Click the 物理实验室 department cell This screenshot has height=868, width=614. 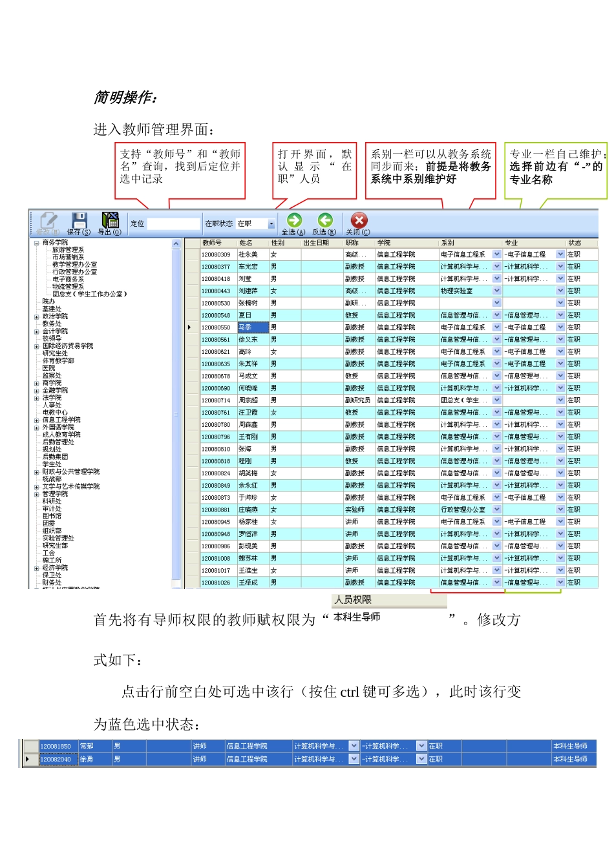(466, 291)
